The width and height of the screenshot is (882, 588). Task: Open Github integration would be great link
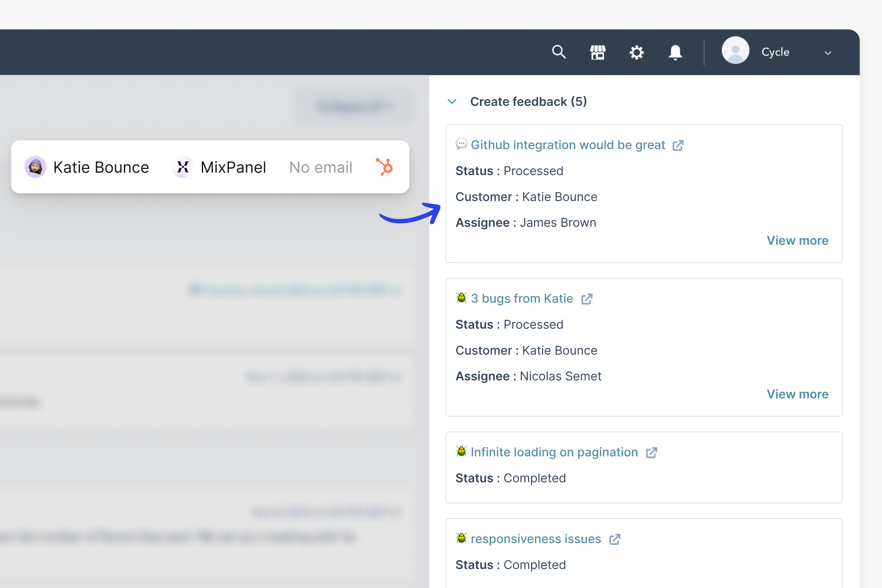coord(568,145)
